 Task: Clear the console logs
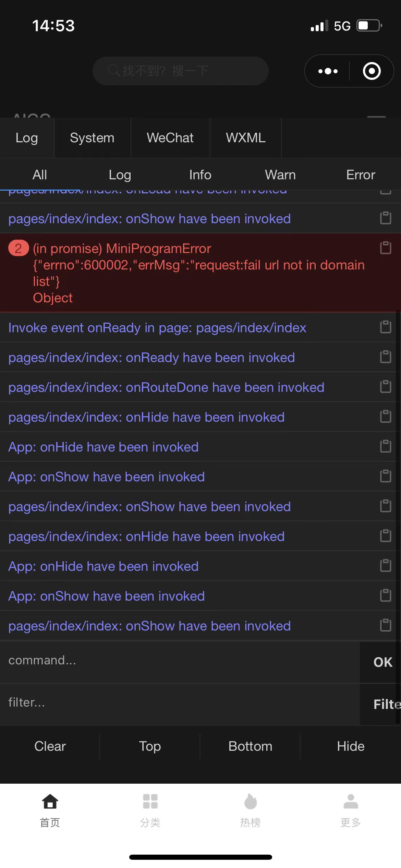click(50, 746)
